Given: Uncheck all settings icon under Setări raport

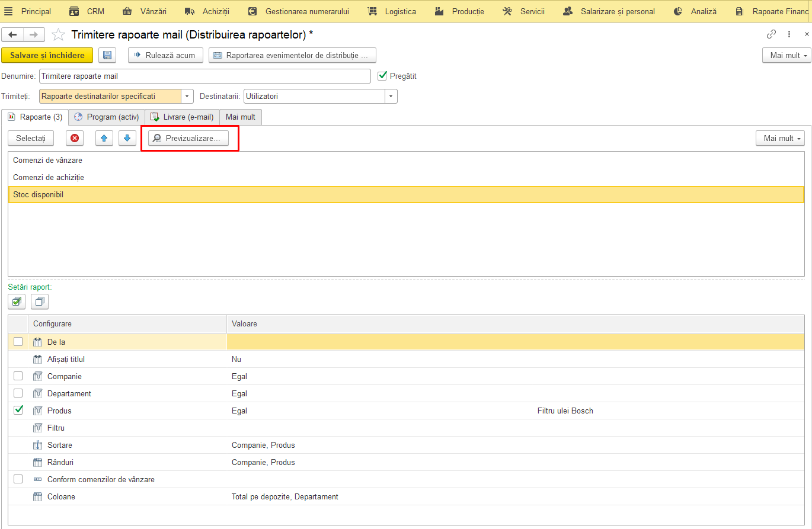Looking at the screenshot, I should tap(40, 302).
